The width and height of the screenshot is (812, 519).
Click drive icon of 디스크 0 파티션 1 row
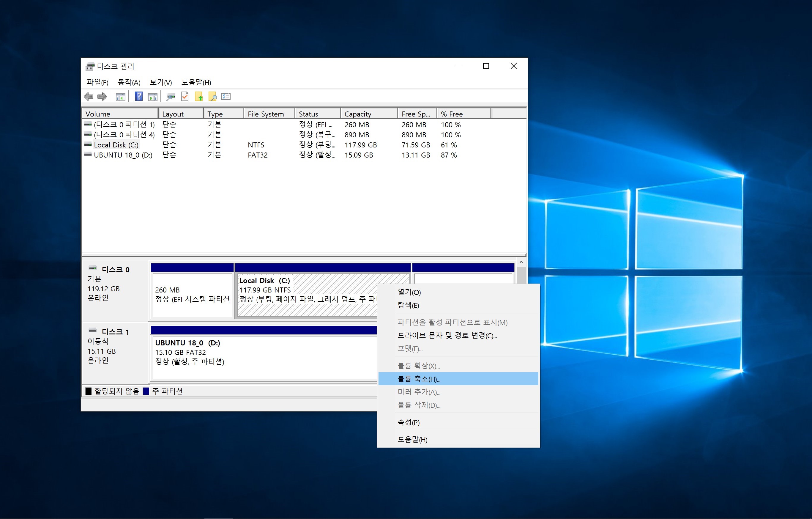pos(88,124)
